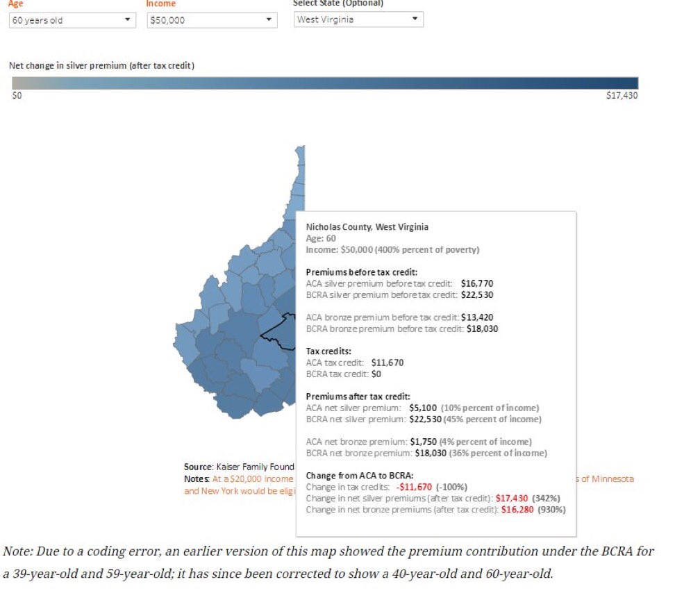
Task: Click the ACA net silver premium $5,100
Action: pos(423,408)
